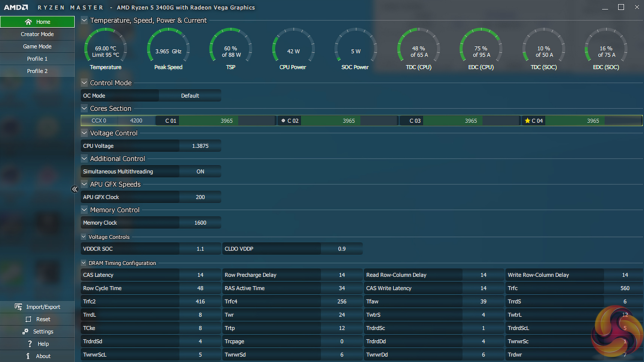Switch to Game Mode tab
Screen dimensions: 644x362
click(x=37, y=46)
